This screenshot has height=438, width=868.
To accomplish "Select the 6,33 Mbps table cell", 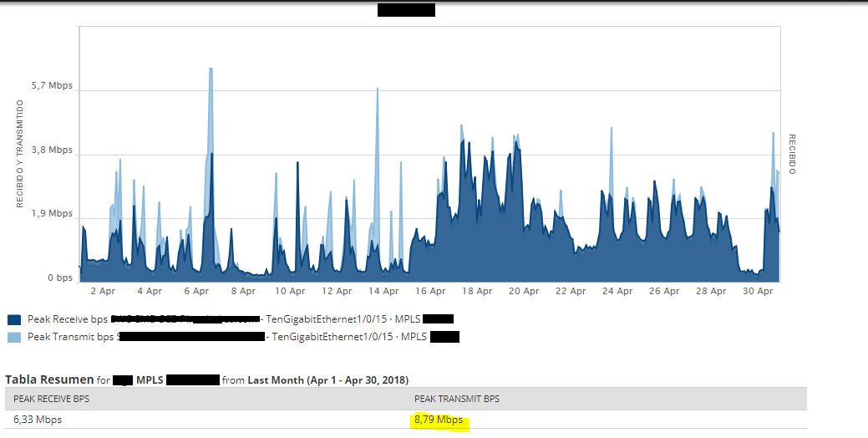I will pyautogui.click(x=38, y=420).
